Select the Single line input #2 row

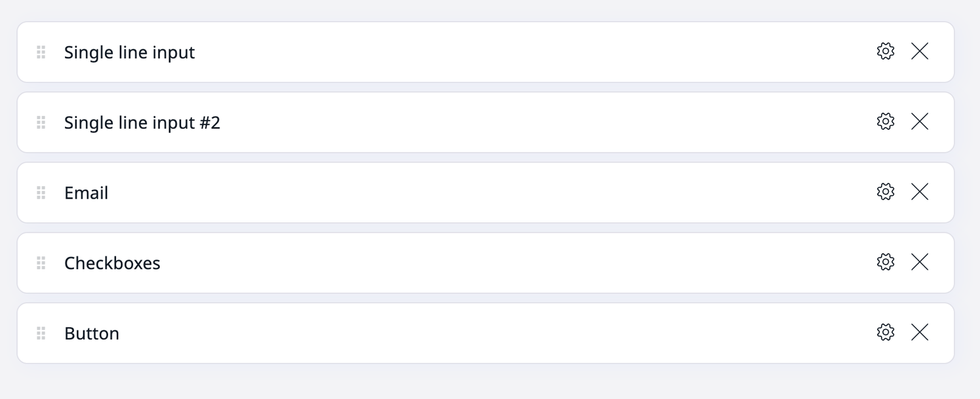point(459,122)
